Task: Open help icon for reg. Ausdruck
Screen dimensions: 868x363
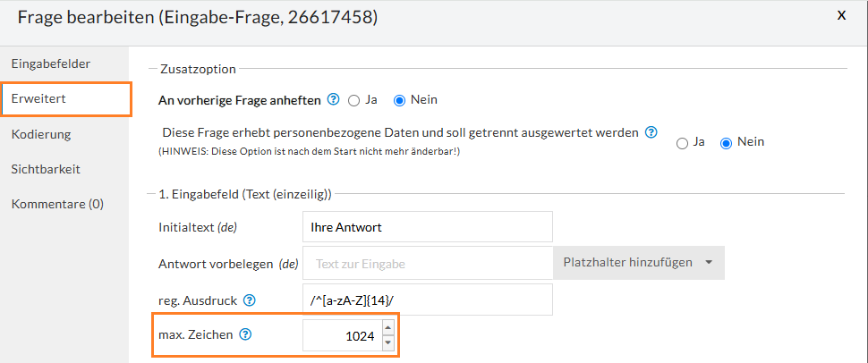Action: click(x=250, y=300)
